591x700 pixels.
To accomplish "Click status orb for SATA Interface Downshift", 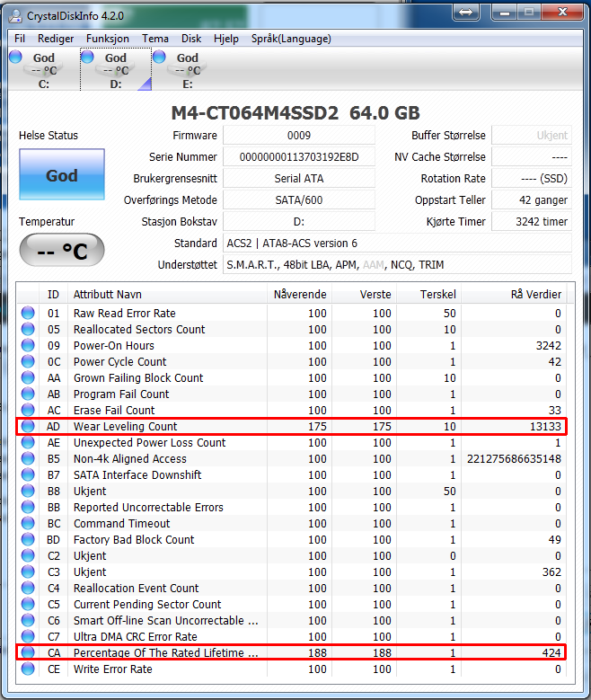I will tap(28, 474).
